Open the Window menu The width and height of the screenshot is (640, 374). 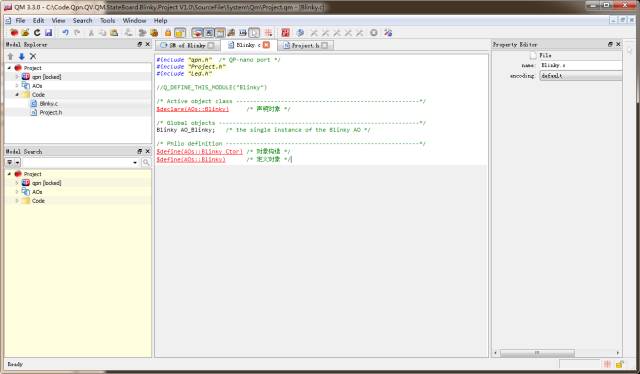pyautogui.click(x=134, y=20)
